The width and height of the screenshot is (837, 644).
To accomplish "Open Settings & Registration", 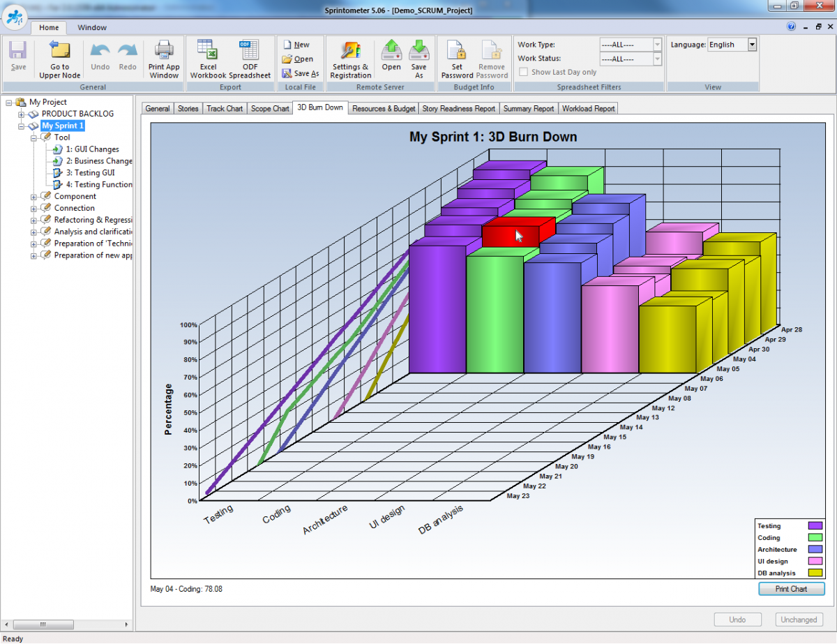I will click(350, 52).
